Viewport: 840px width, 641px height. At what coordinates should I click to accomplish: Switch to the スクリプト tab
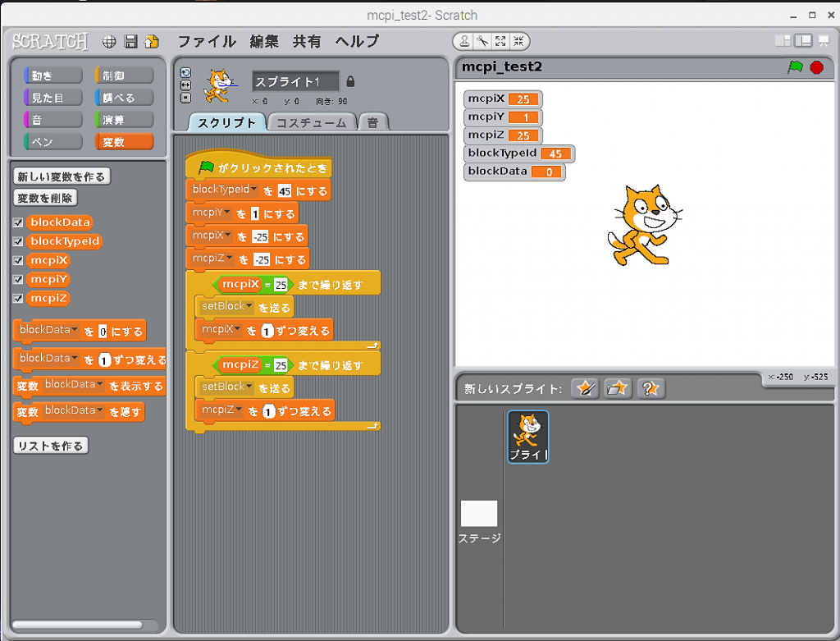click(227, 123)
